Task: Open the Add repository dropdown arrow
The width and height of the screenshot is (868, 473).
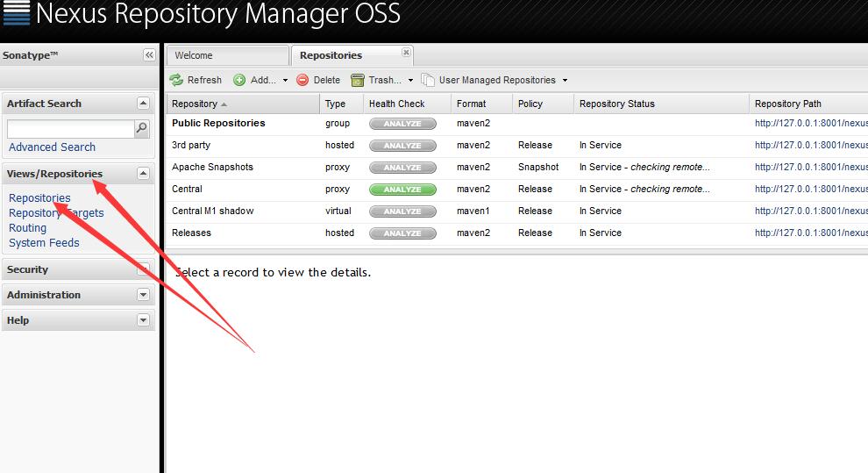Action: tap(285, 81)
